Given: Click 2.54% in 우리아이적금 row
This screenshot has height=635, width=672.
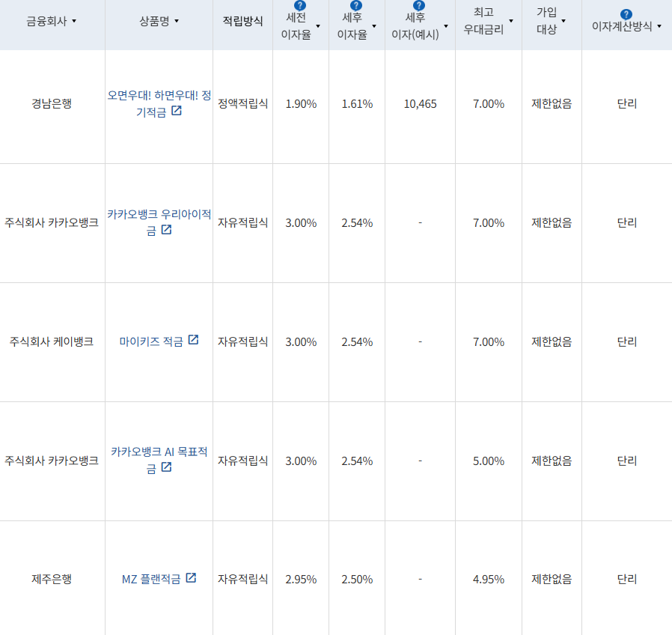Looking at the screenshot, I should point(357,223).
